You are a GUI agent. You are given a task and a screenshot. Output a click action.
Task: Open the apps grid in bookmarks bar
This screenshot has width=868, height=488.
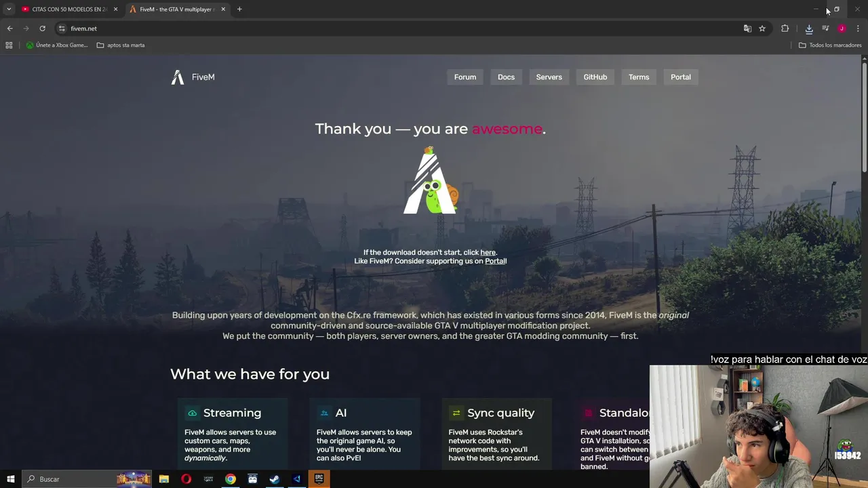(9, 45)
